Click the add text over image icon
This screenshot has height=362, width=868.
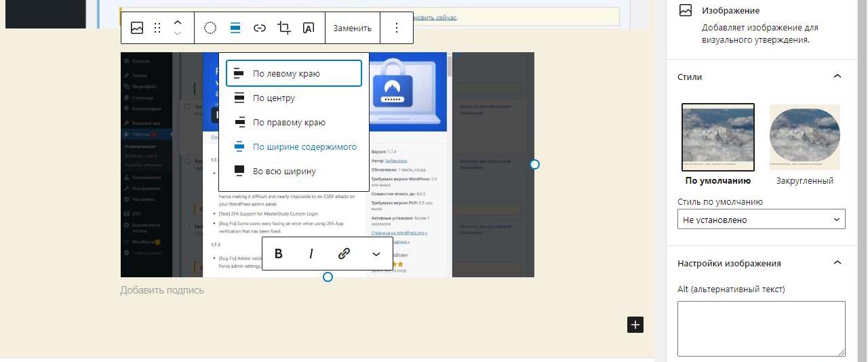(x=309, y=28)
